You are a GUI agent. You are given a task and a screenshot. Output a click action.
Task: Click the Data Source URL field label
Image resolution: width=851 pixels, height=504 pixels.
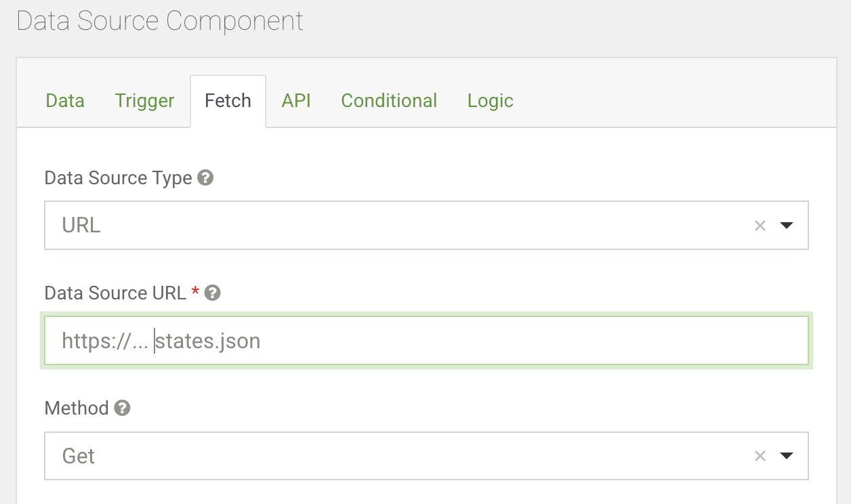pyautogui.click(x=115, y=293)
